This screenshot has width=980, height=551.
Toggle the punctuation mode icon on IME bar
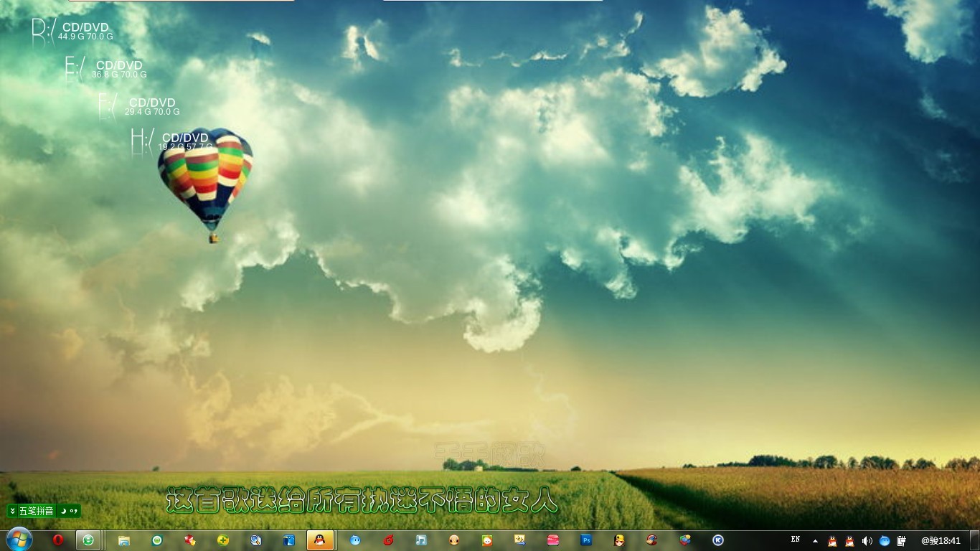click(73, 511)
